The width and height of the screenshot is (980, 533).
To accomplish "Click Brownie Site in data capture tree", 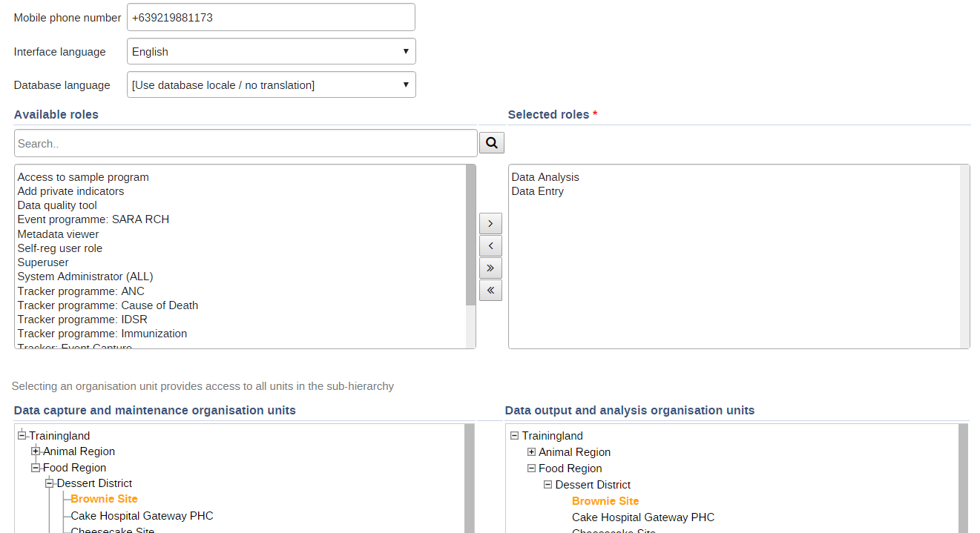I will click(x=104, y=499).
